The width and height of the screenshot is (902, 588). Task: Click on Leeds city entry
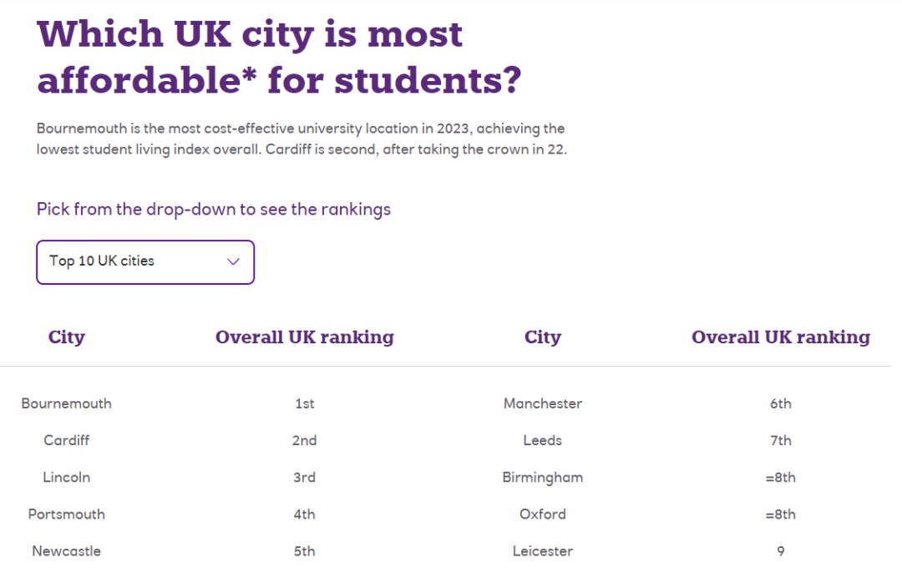[543, 440]
